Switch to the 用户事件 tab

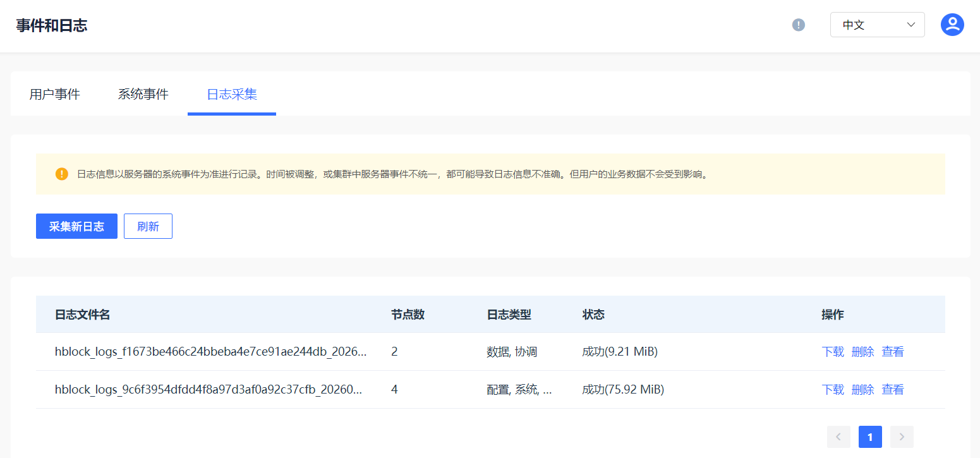55,95
